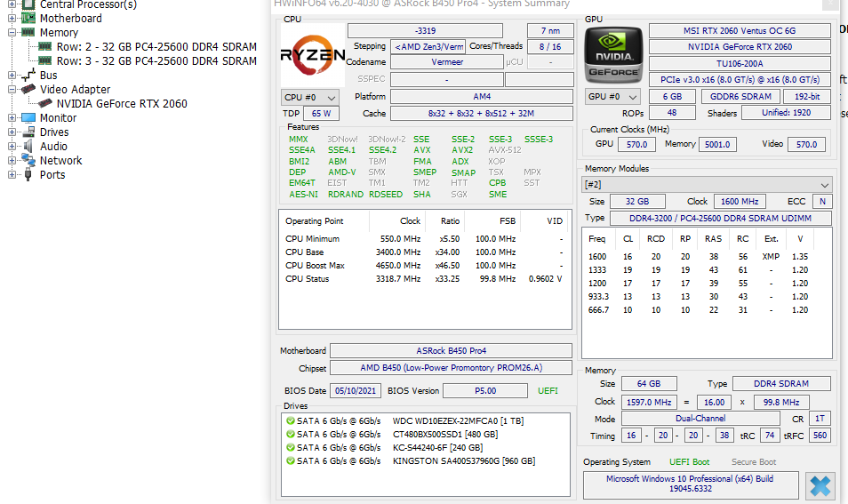Click the Microsoft Windows 10 Professional field
Screen dimensions: 848x504
pos(691,484)
